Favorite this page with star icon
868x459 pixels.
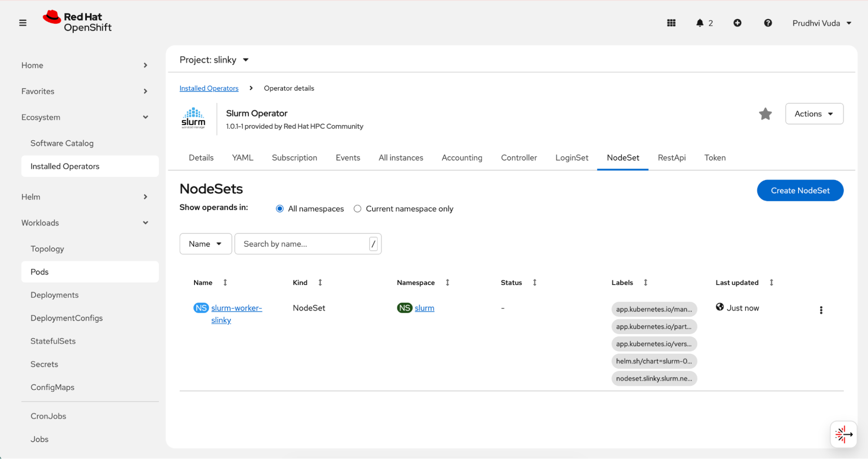pyautogui.click(x=765, y=114)
